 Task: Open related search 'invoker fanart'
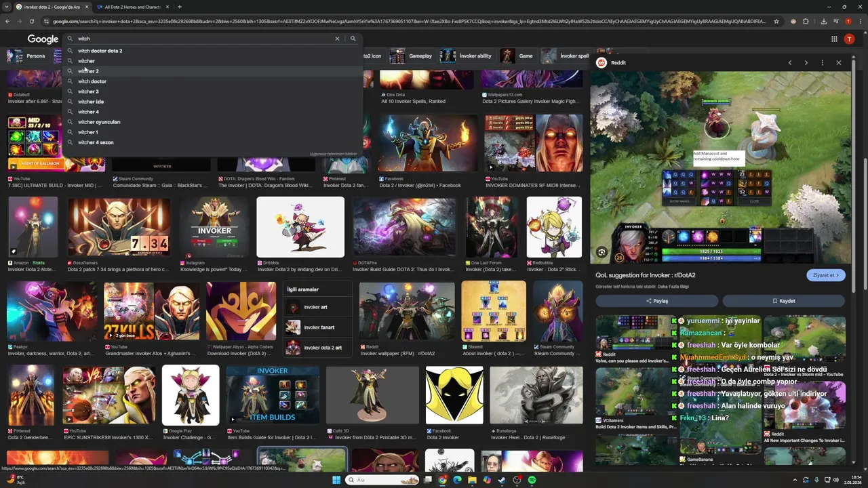[x=317, y=327]
